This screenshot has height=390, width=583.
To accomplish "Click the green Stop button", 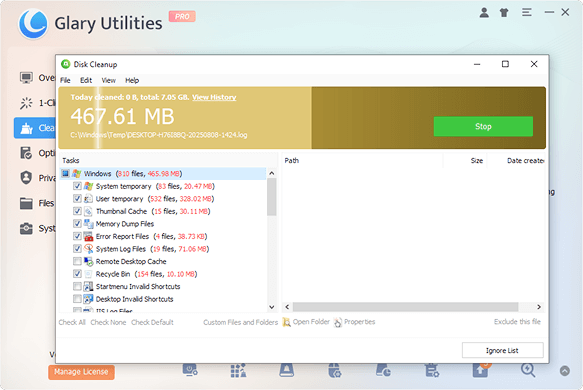I will point(483,126).
